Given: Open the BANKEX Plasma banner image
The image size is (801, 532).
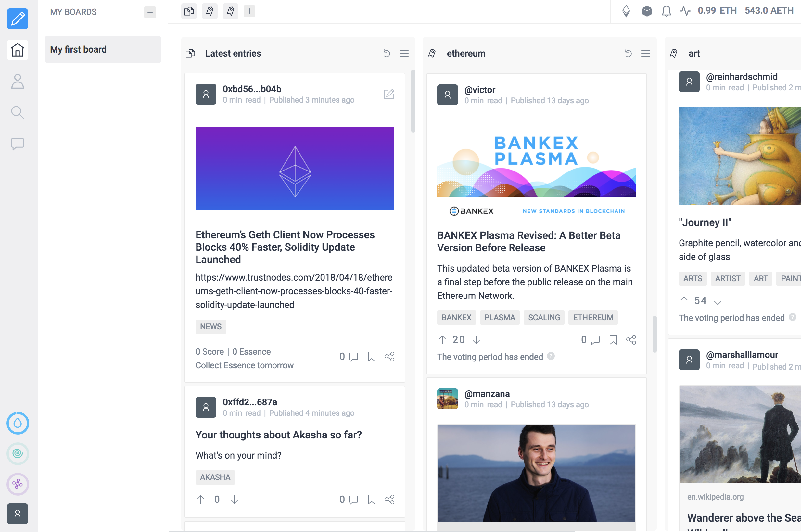Looking at the screenshot, I should click(536, 174).
